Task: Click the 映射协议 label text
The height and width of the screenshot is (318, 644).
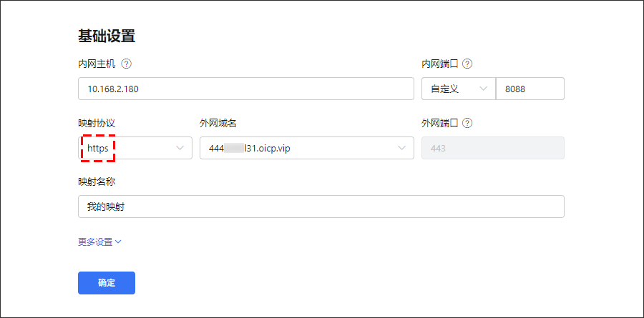Action: click(x=97, y=123)
